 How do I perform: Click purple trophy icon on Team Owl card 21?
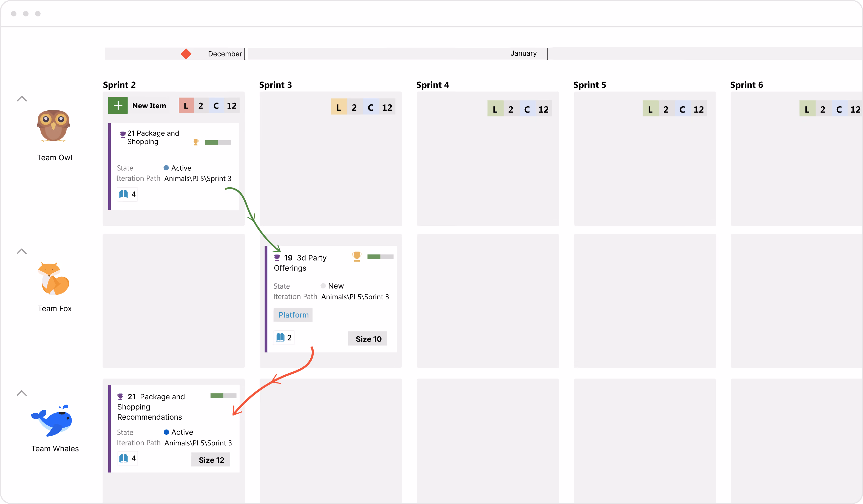(x=122, y=134)
